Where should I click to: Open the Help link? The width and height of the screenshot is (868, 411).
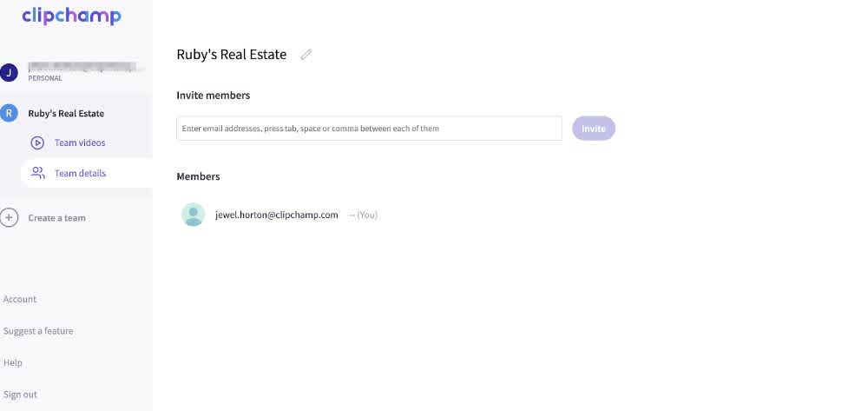(x=13, y=363)
